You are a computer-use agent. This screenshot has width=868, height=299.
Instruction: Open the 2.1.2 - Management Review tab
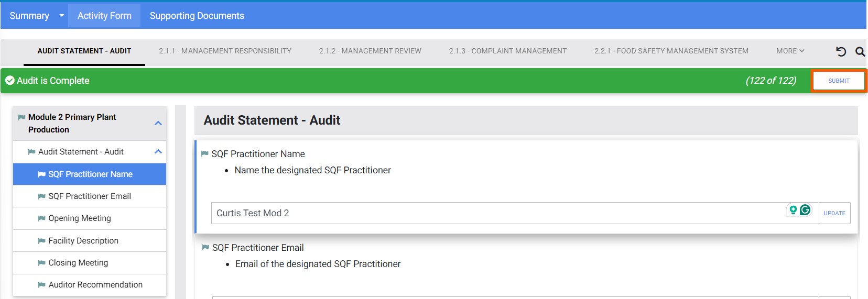click(x=370, y=51)
